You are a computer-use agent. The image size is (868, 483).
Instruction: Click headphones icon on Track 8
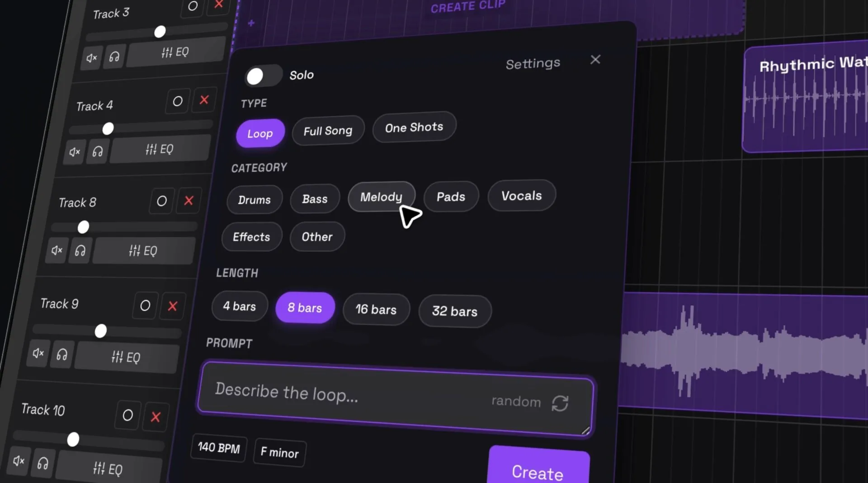coord(80,251)
